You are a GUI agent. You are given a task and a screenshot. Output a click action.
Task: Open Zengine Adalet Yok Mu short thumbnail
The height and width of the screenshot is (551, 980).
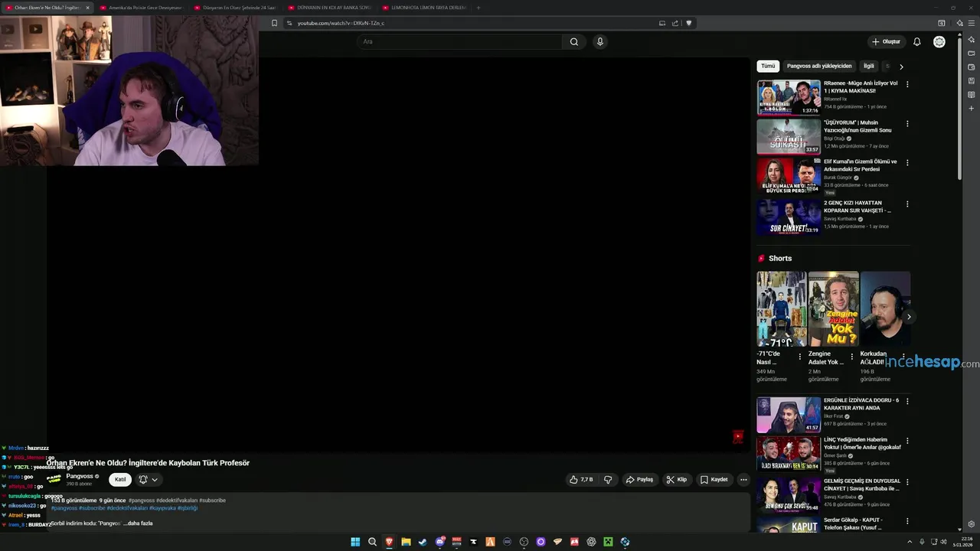(x=833, y=309)
